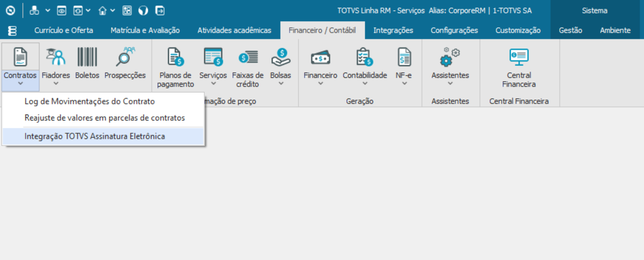
Task: Click the Prospecções magnifier icon
Action: click(x=125, y=57)
